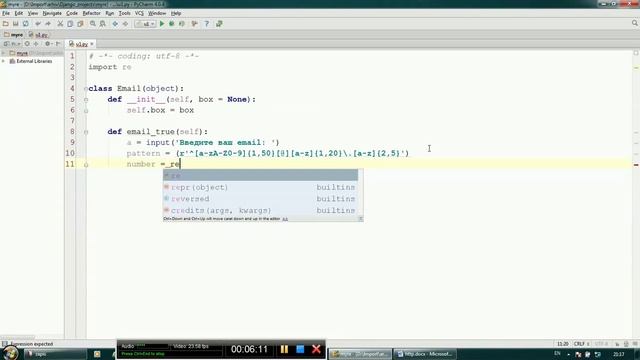This screenshot has height=360, width=640.
Task: Pause the screen recording
Action: coord(284,349)
